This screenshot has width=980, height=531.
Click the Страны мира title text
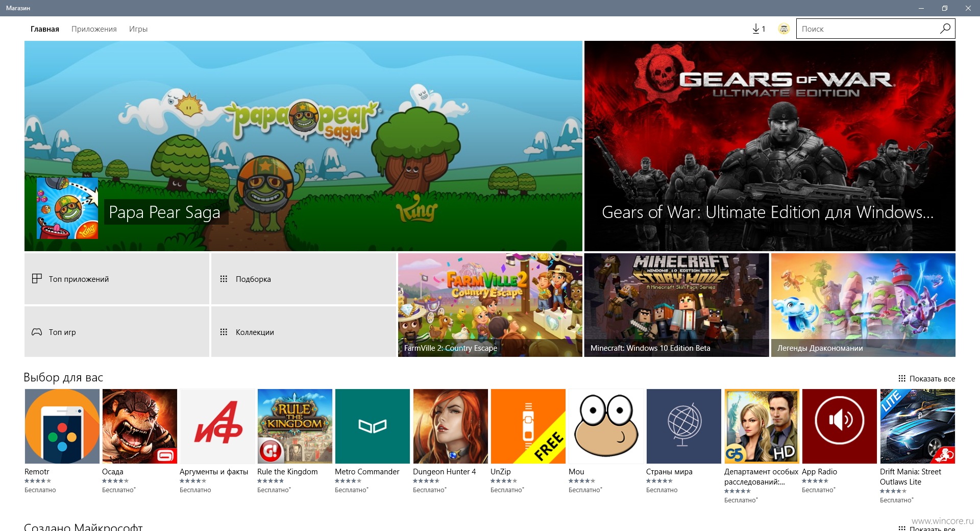(x=669, y=472)
